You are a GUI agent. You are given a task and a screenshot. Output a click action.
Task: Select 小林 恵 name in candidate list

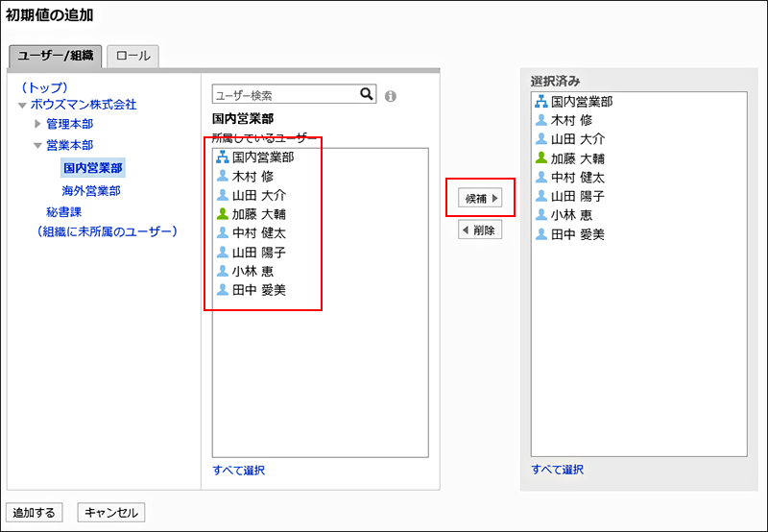click(x=252, y=271)
